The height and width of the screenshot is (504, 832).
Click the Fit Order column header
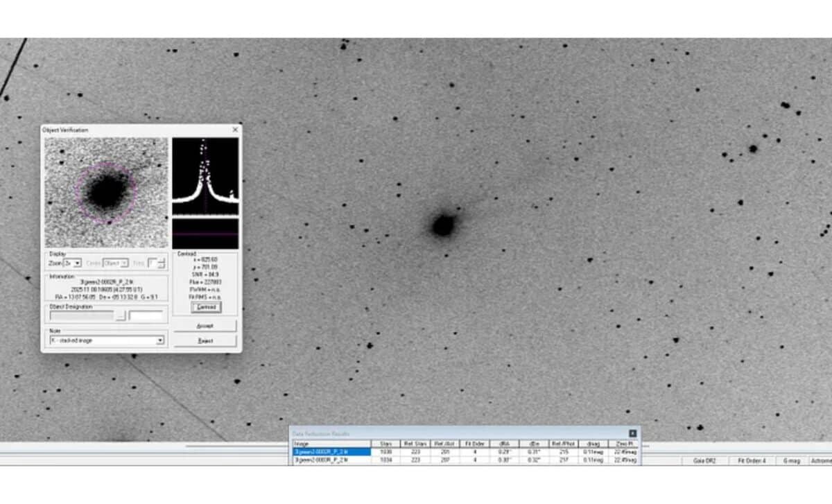tap(474, 443)
